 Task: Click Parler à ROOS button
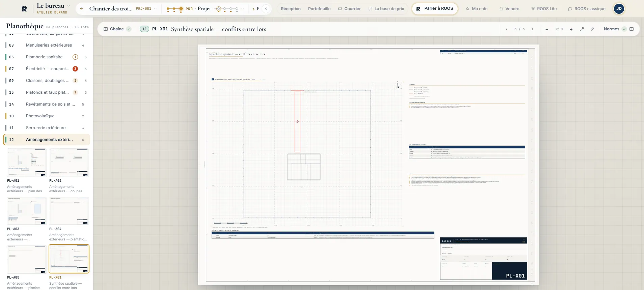pyautogui.click(x=435, y=9)
